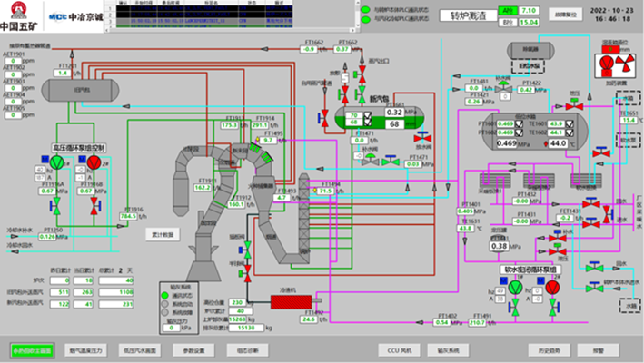This screenshot has width=644, height=363.
Task: Click the dashed soft water pump box
Action: coord(629,141)
